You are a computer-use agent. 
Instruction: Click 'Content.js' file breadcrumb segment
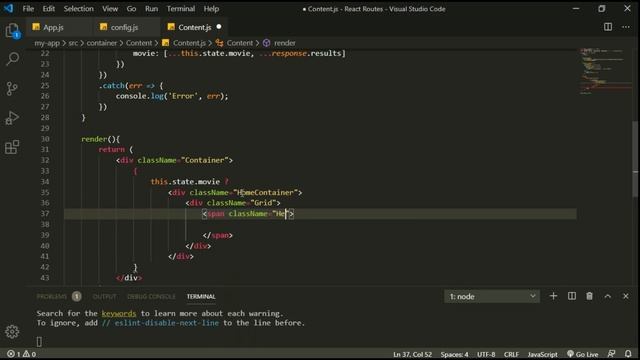(189, 43)
